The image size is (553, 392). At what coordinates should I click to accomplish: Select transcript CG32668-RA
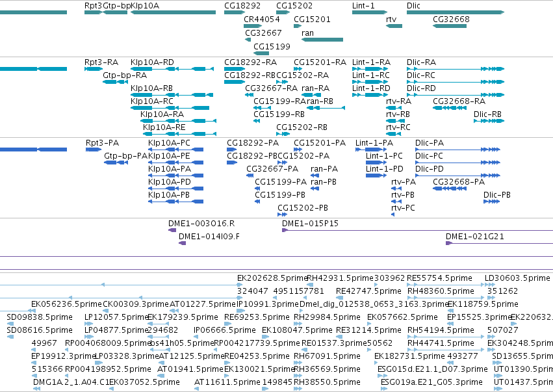point(450,108)
